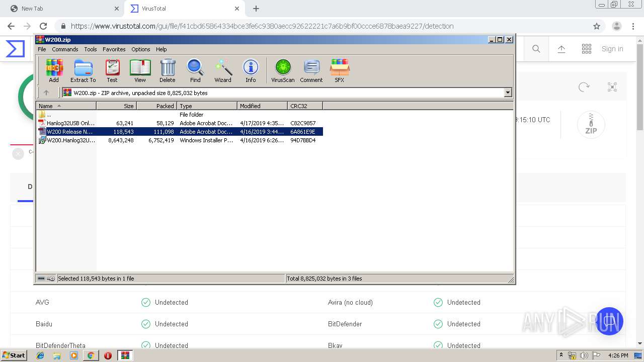Click the Delete trash can icon
Screen dimensions: 644x362
click(168, 70)
